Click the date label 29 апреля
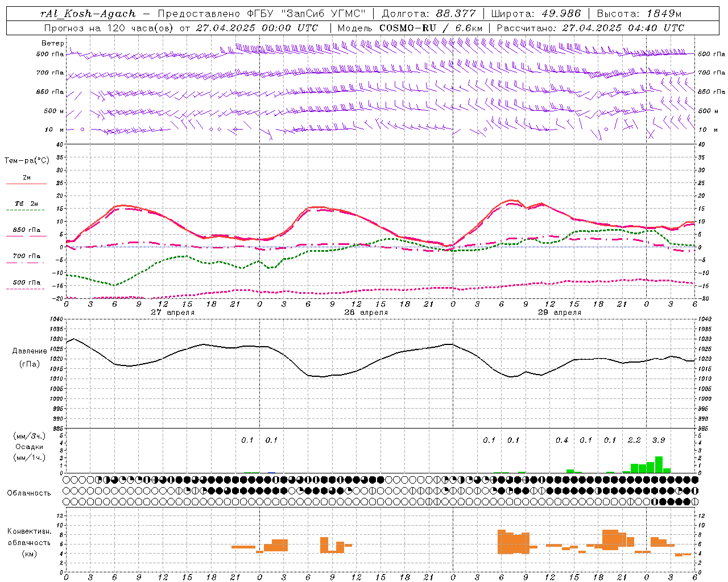728x582 pixels. (x=559, y=313)
